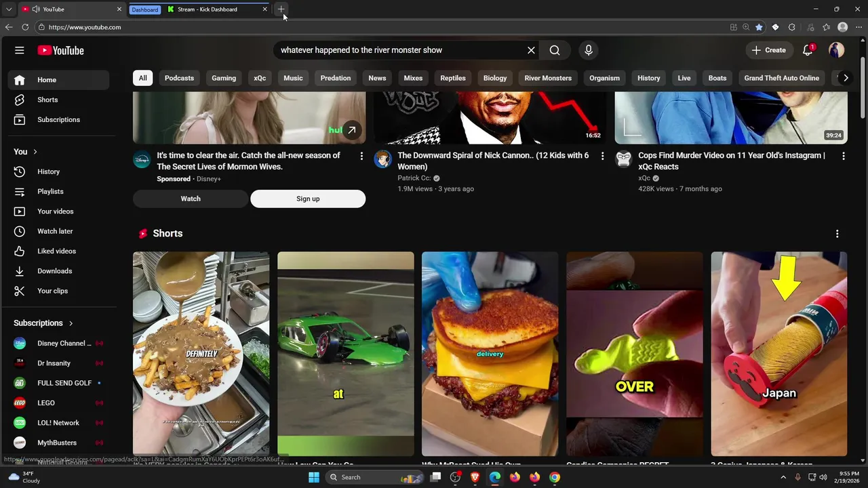Open options for xQc Reacts video
This screenshot has width=868, height=488.
(843, 156)
